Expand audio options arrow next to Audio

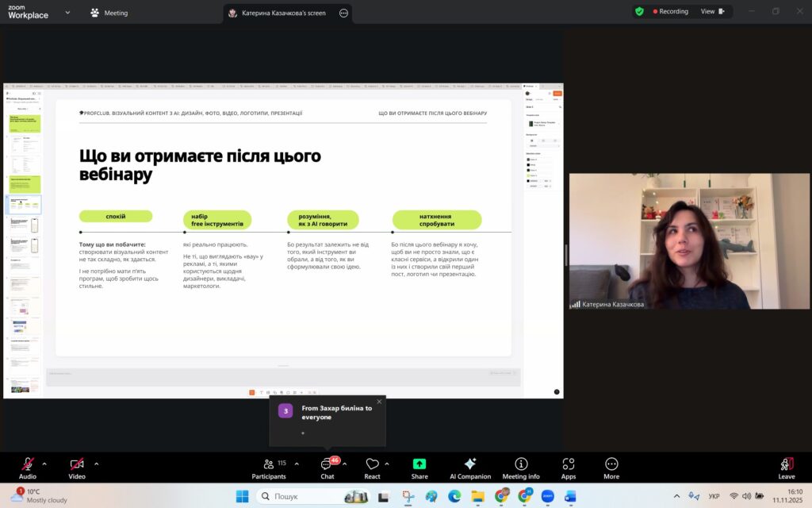tap(44, 464)
